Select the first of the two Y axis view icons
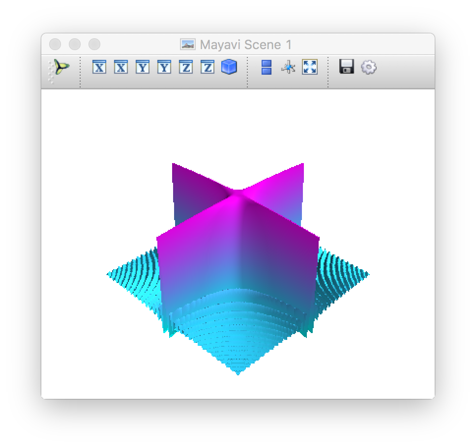 click(143, 67)
